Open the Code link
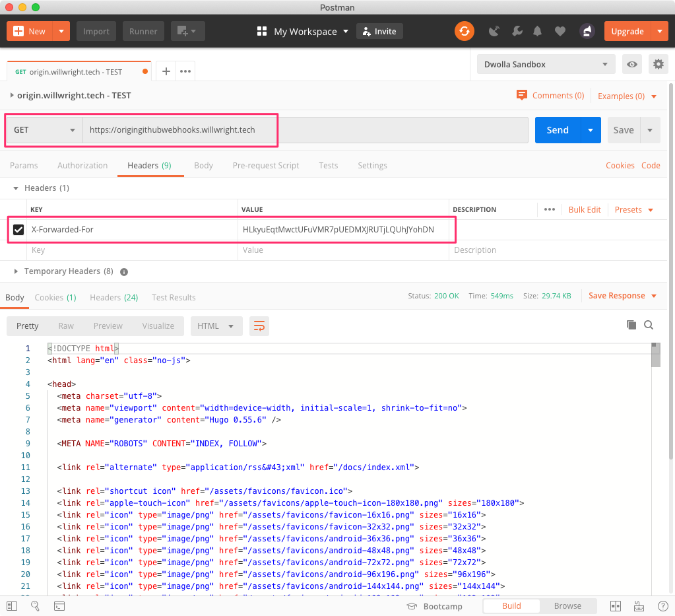 coord(651,166)
